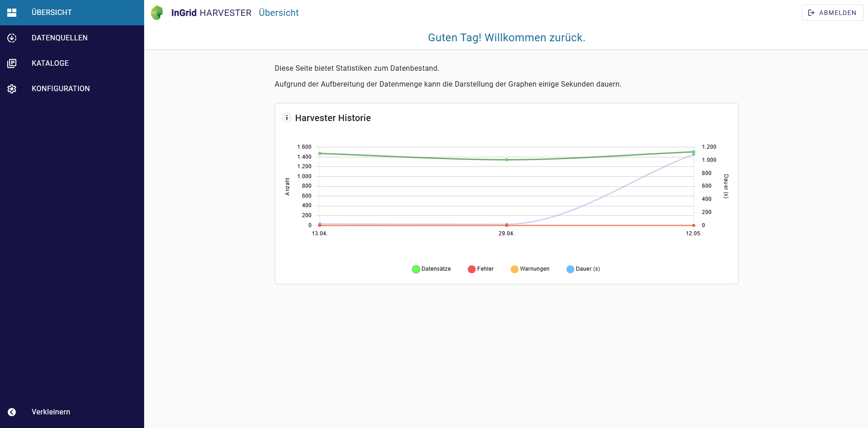Click the 1.200 right axis value

pos(709,147)
